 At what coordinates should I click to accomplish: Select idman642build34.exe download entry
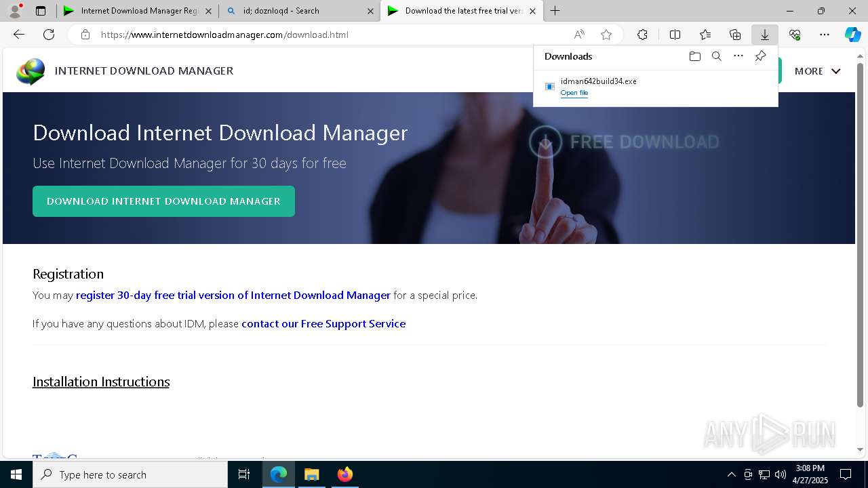tap(656, 86)
